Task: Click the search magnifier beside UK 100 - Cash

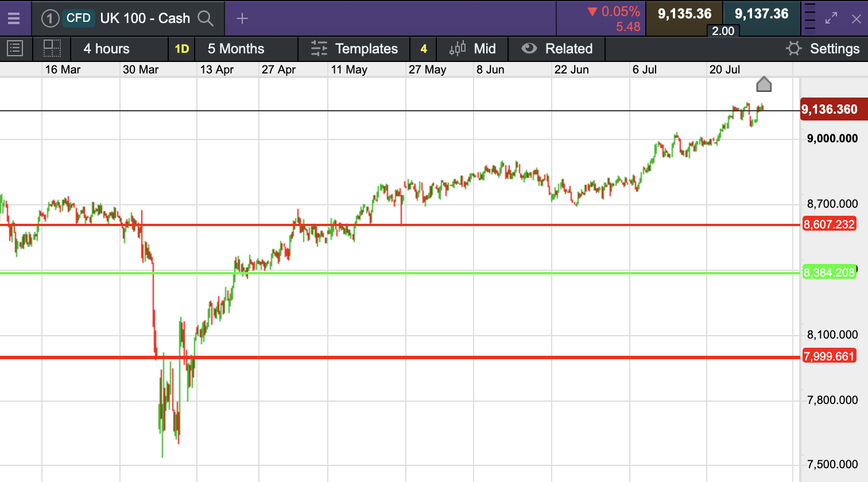Action: [x=206, y=18]
